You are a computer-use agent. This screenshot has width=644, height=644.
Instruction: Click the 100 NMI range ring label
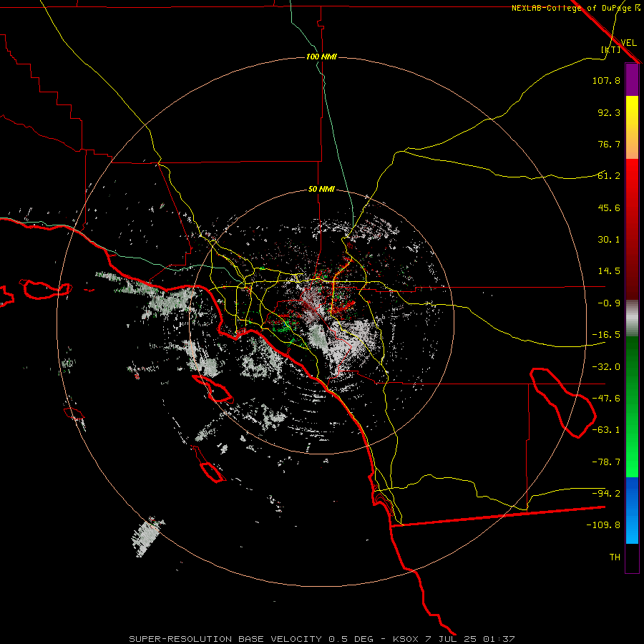coord(321,57)
